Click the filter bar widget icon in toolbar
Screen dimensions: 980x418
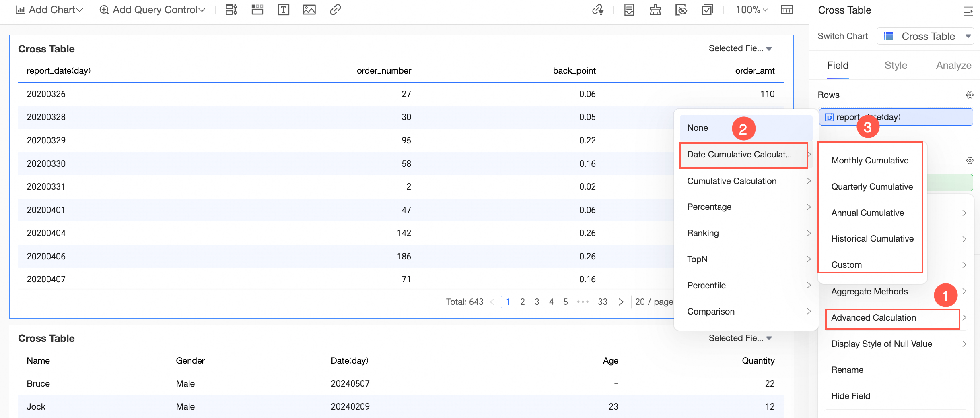pyautogui.click(x=231, y=10)
